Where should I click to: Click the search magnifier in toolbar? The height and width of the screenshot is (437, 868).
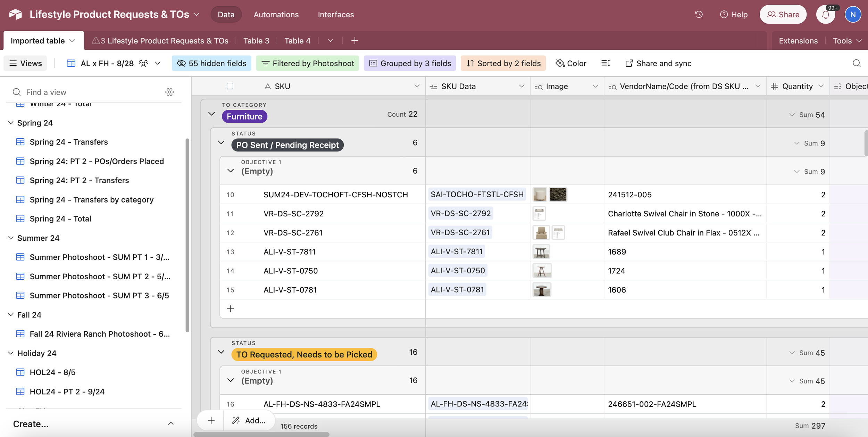[x=856, y=63]
